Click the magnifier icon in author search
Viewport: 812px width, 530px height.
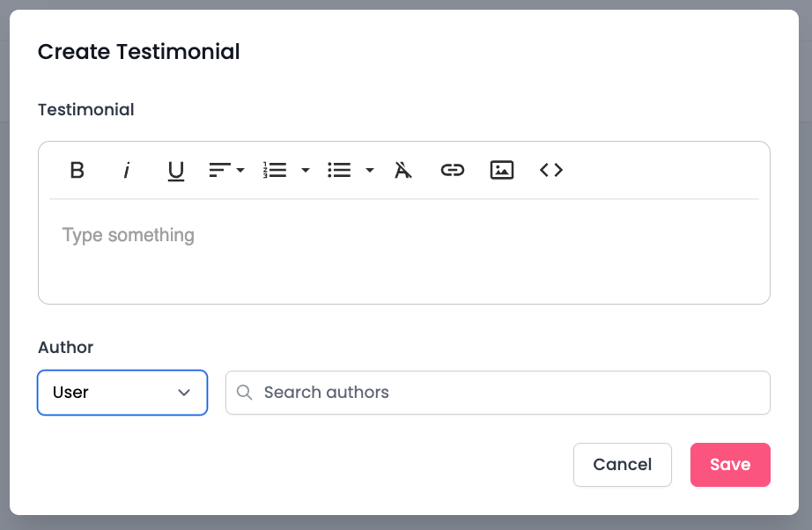[x=245, y=393]
